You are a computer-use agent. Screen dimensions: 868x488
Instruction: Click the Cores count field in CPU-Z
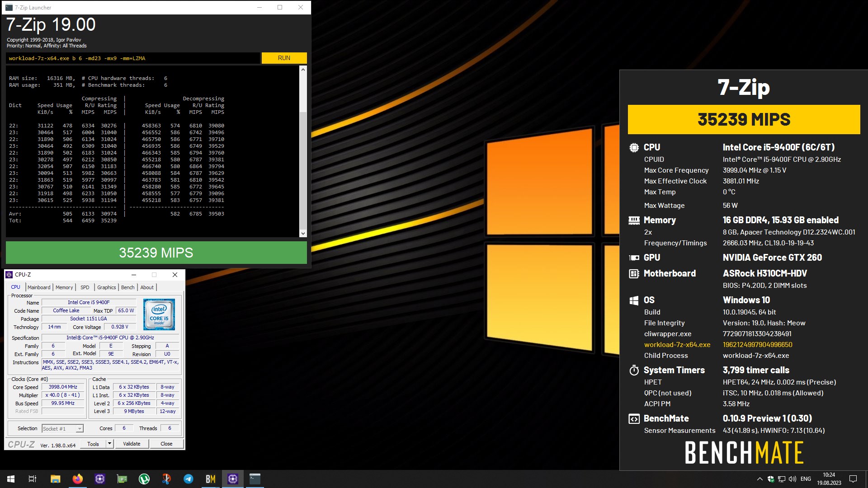(x=124, y=428)
